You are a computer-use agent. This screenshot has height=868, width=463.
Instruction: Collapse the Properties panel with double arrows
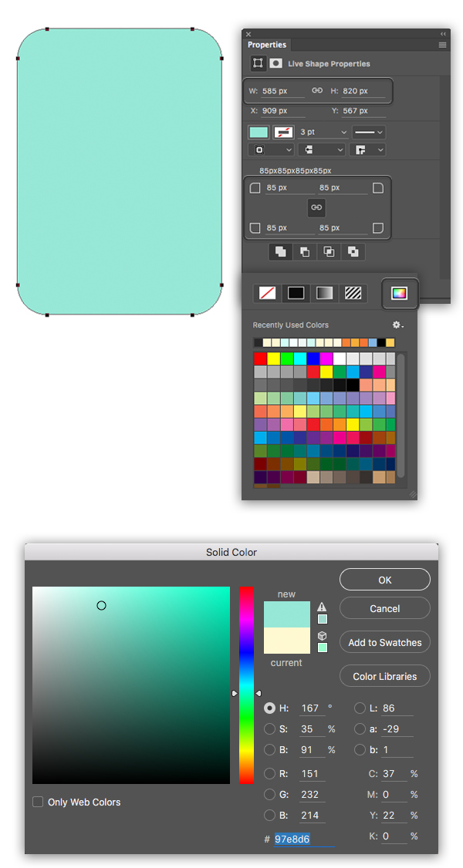point(443,34)
